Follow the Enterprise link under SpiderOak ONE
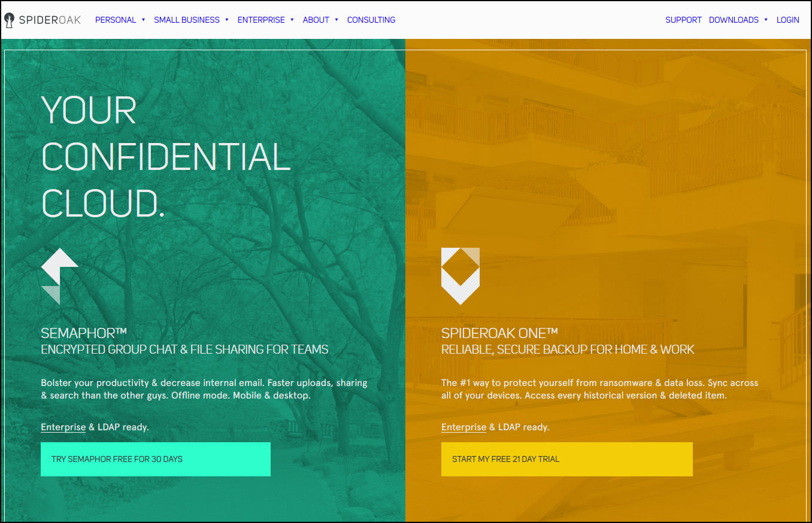Screen dimensions: 812x523 pos(464,427)
